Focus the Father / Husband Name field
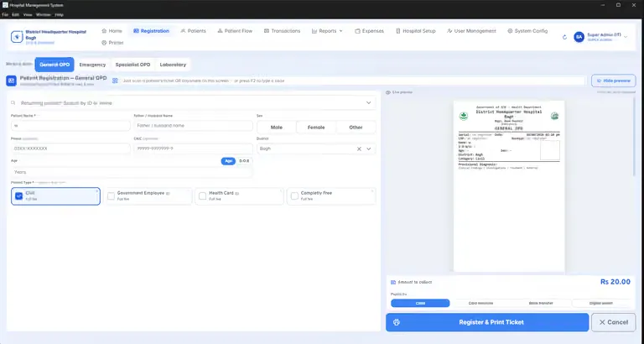Viewport: 644px width, 344px height. click(193, 126)
